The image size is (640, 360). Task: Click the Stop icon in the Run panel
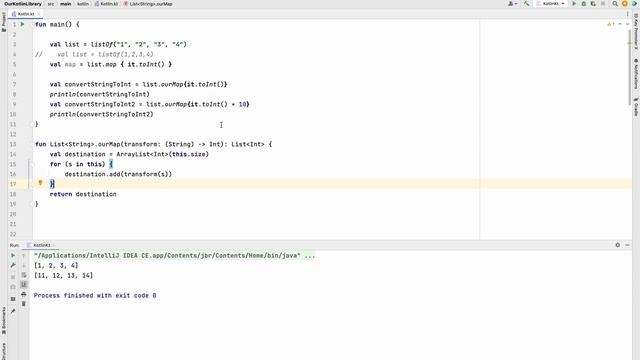point(13,277)
